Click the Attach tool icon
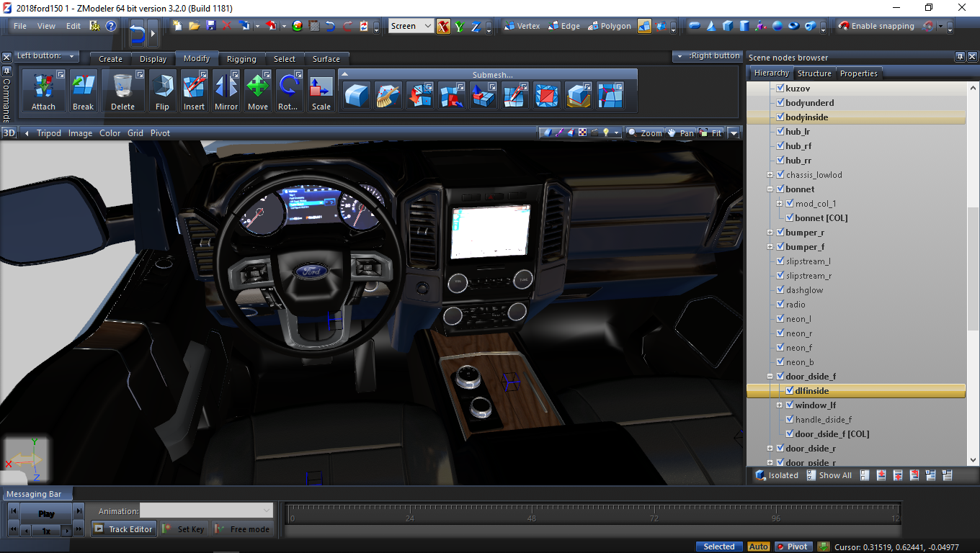980x553 pixels. click(43, 90)
